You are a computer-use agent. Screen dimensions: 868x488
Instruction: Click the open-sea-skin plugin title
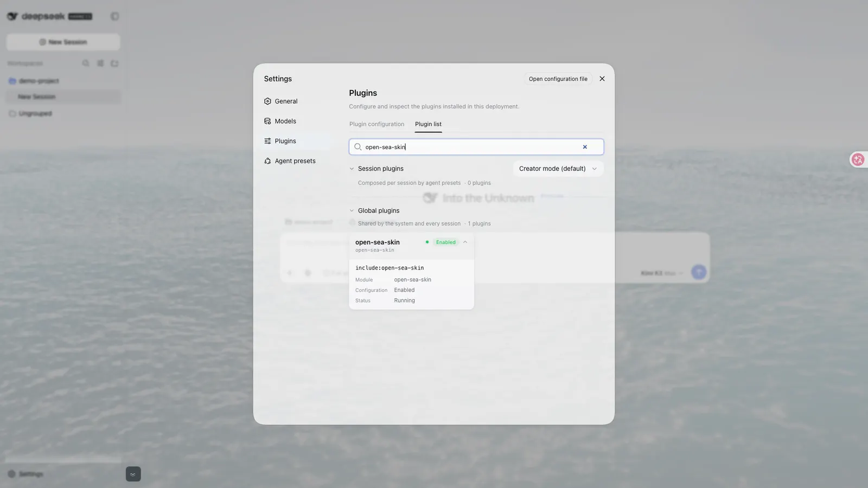[377, 242]
